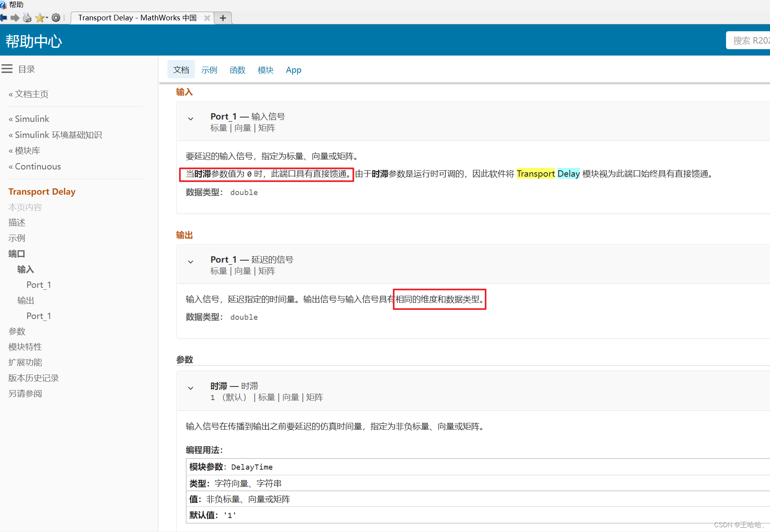Image resolution: width=770 pixels, height=532 pixels.
Task: Click the 默认值: '1' table row
Action: coord(478,515)
